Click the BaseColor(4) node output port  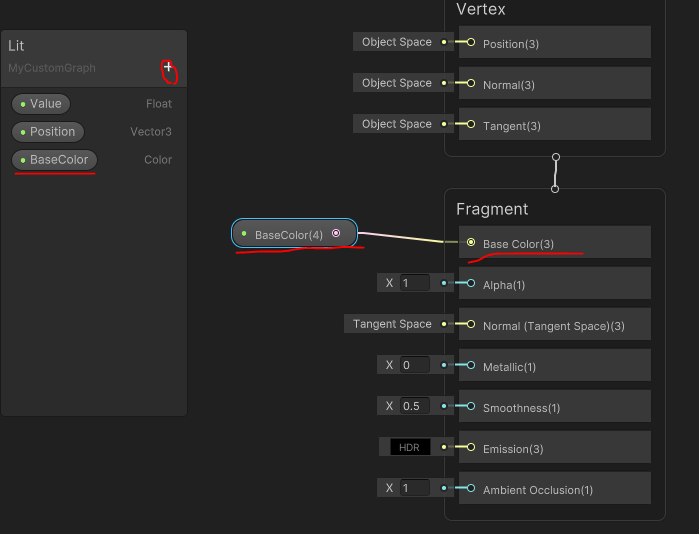pyautogui.click(x=336, y=233)
